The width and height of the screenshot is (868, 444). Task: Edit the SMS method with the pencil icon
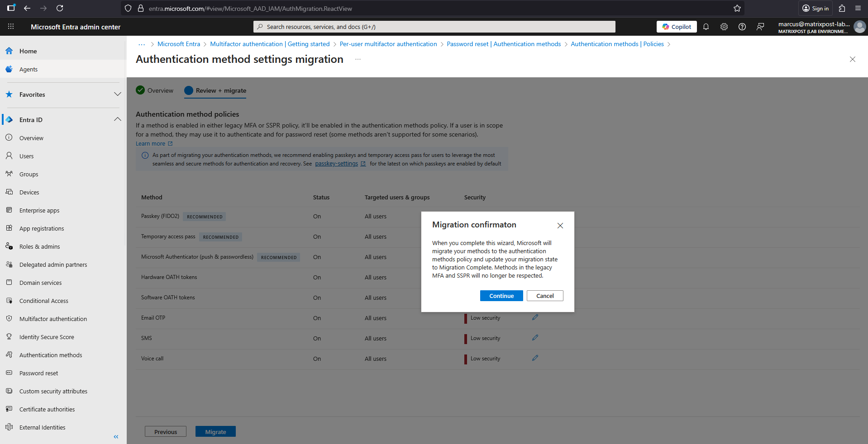pyautogui.click(x=535, y=338)
